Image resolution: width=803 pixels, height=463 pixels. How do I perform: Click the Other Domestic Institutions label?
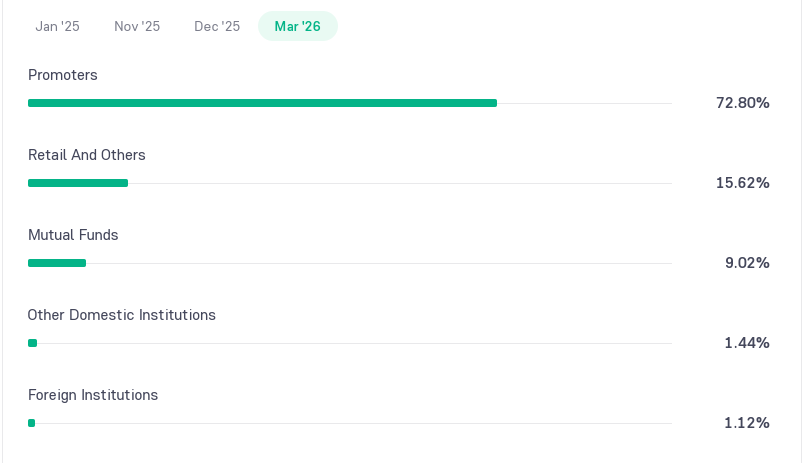[x=122, y=314]
